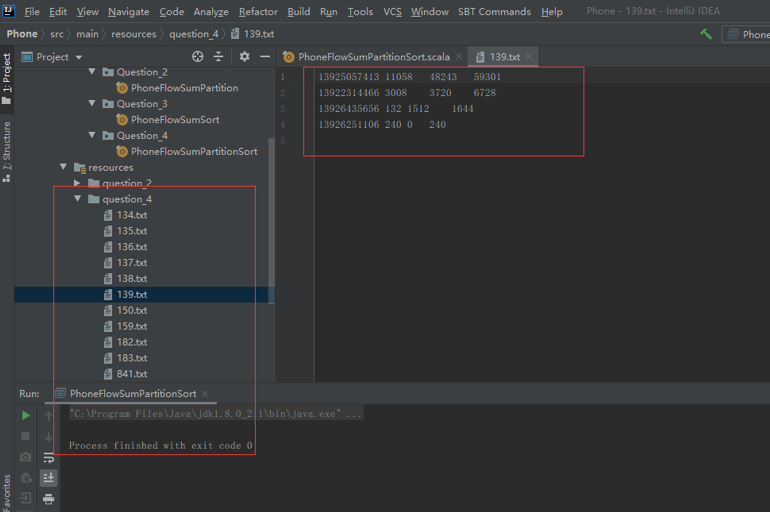
Task: Click the java.exe command line in console
Action: [216, 414]
